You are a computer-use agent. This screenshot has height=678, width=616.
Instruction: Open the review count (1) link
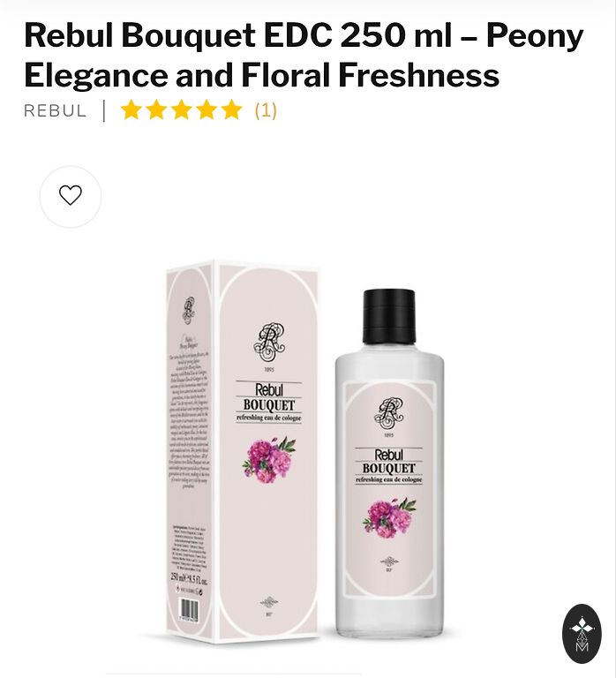click(266, 110)
